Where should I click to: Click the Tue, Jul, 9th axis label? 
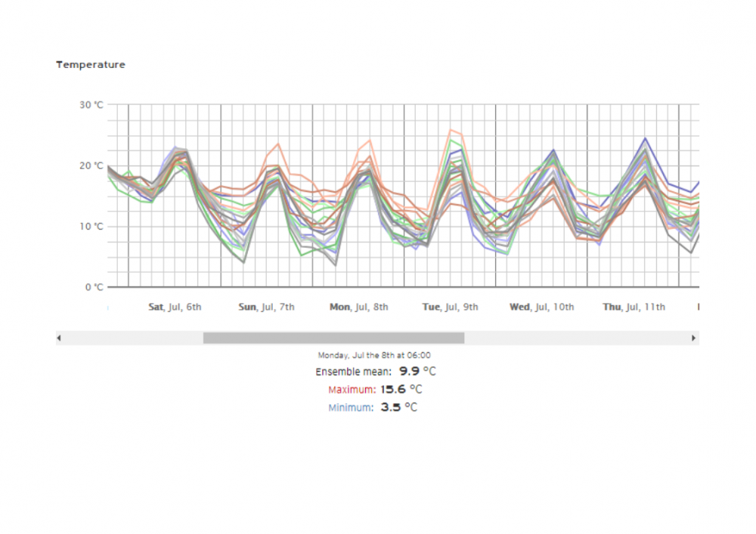coord(450,307)
